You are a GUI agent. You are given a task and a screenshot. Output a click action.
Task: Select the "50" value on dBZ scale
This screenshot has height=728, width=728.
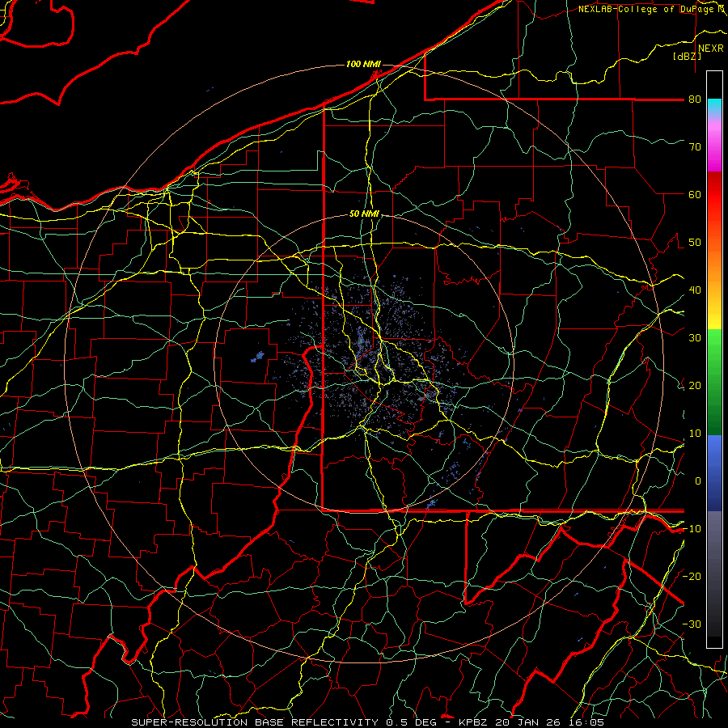(x=695, y=243)
